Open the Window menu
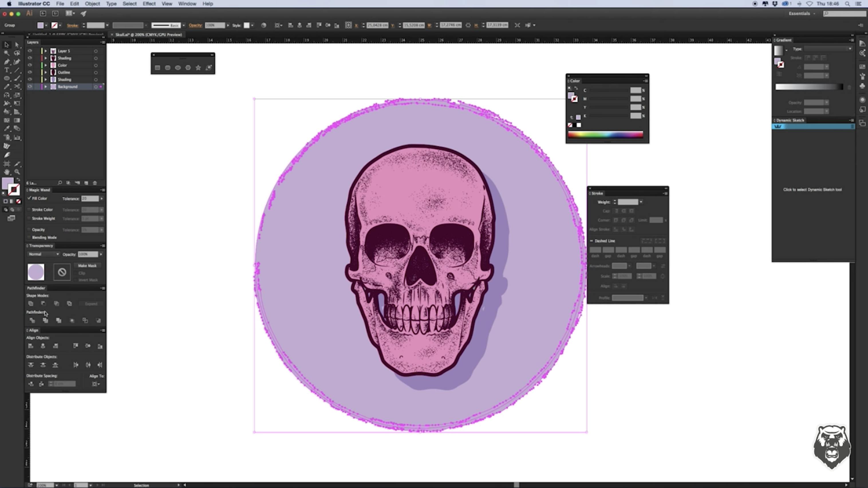Image resolution: width=868 pixels, height=488 pixels. click(187, 4)
